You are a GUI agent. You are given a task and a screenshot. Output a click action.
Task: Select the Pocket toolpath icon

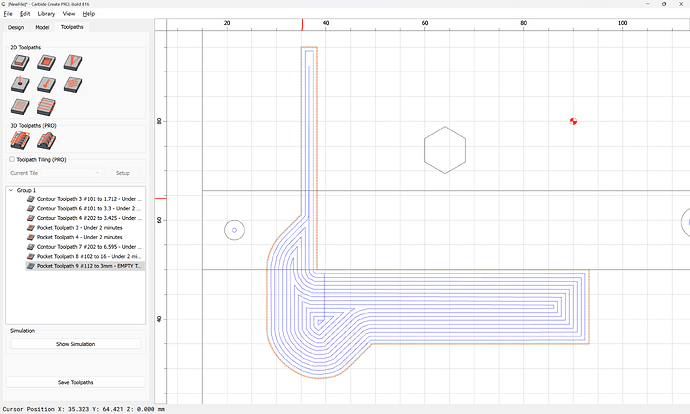click(46, 62)
